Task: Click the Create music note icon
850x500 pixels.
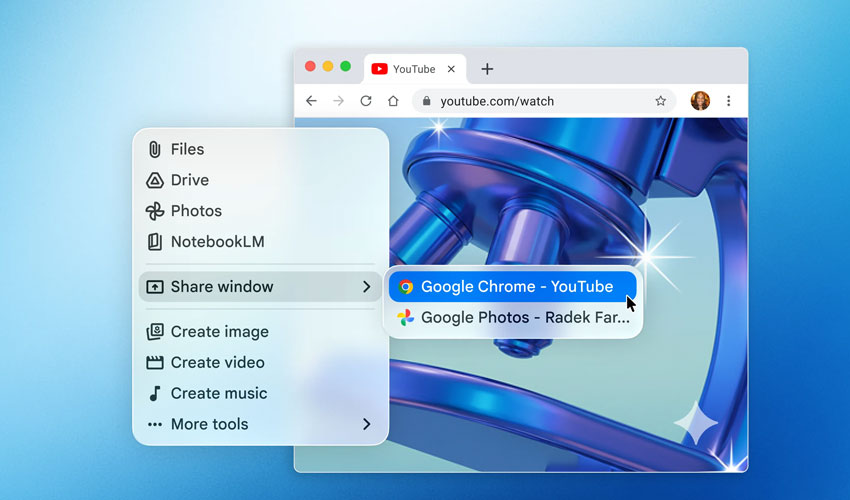Action: coord(155,393)
